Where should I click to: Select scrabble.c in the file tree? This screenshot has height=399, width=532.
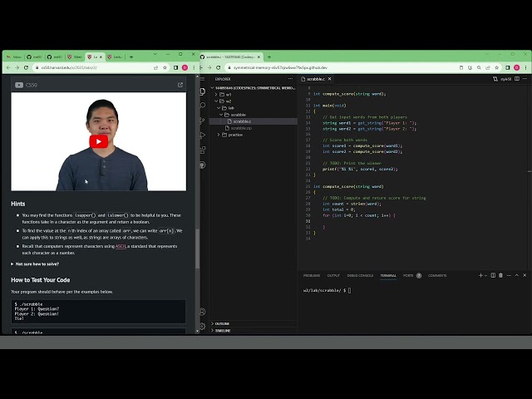click(x=253, y=121)
